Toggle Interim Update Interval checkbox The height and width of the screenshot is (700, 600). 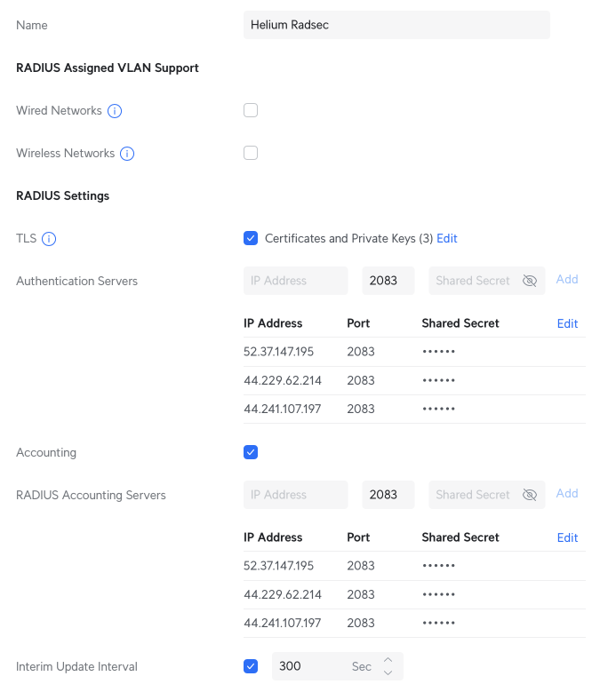251,666
